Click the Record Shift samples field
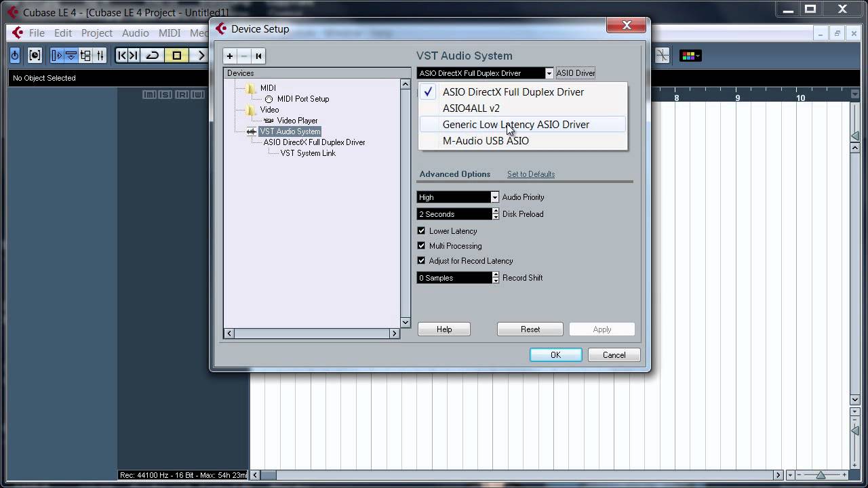The height and width of the screenshot is (488, 868). pyautogui.click(x=454, y=278)
